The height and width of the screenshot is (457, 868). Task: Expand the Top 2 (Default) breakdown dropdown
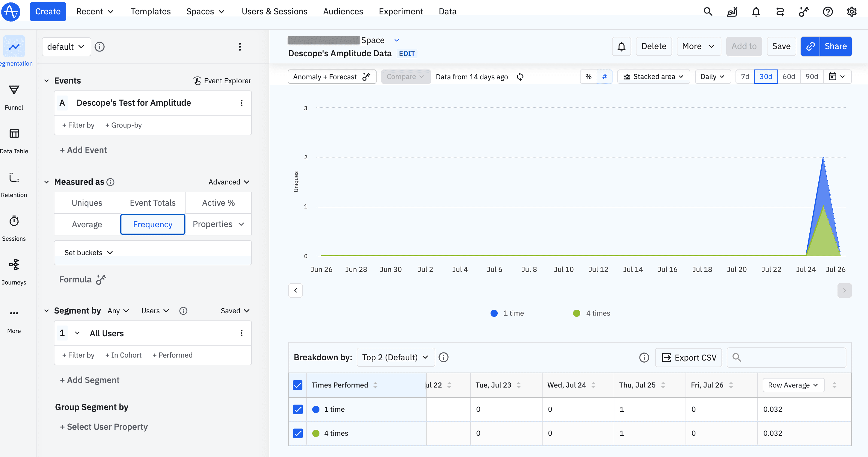coord(395,357)
